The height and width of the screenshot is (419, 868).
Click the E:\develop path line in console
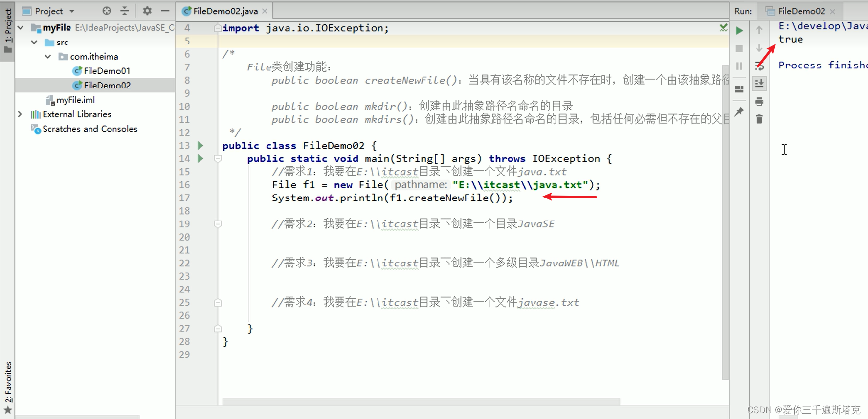(x=823, y=26)
